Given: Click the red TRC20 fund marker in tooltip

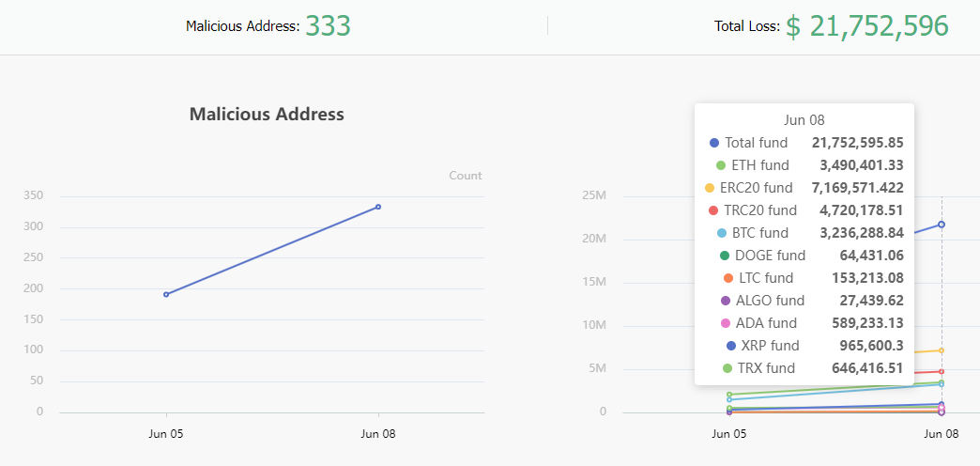Looking at the screenshot, I should click(713, 210).
